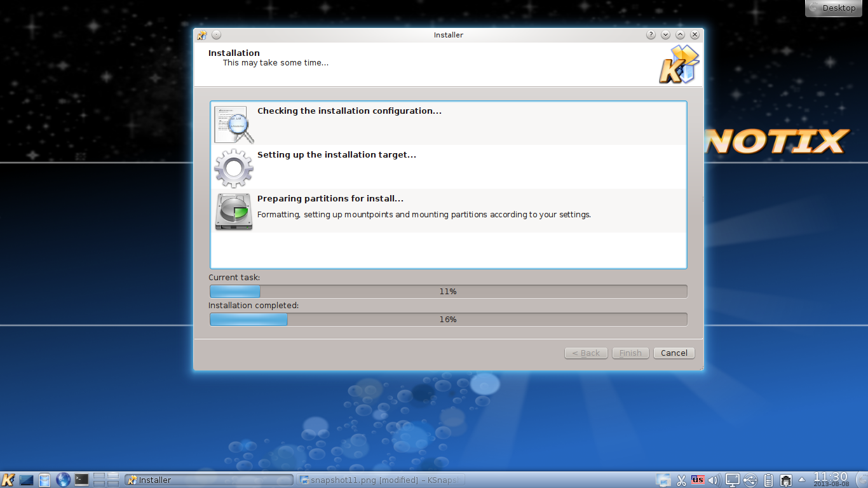Cancel the installation
The width and height of the screenshot is (868, 488).
674,353
